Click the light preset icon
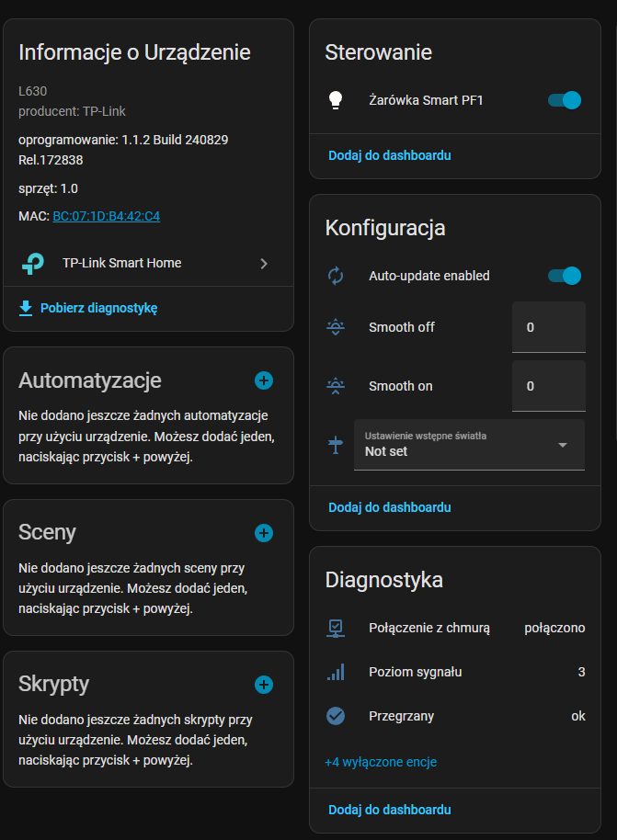The height and width of the screenshot is (840, 617). coord(336,445)
